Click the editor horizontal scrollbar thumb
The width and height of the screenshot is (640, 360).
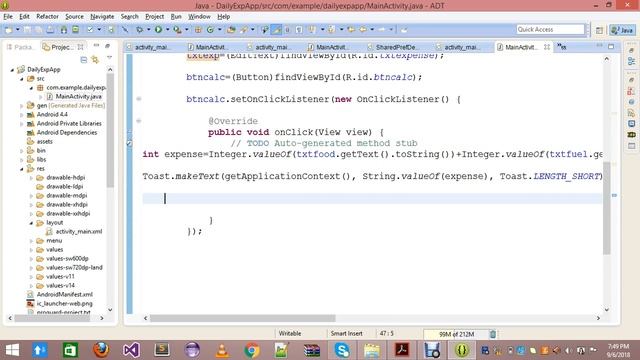pyautogui.click(x=242, y=318)
